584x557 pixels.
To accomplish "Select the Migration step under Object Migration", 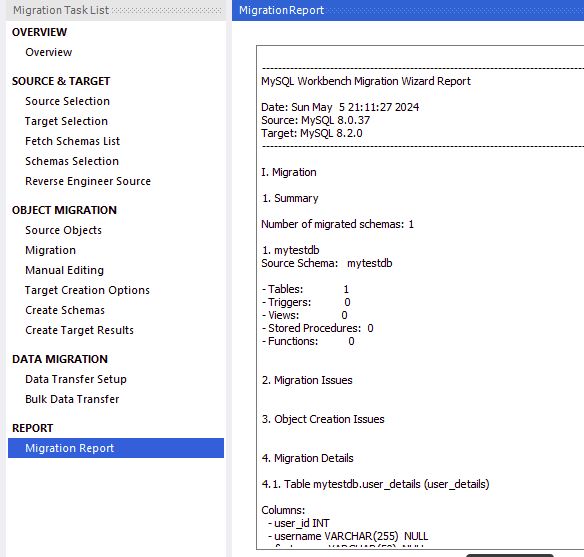I will pos(50,250).
